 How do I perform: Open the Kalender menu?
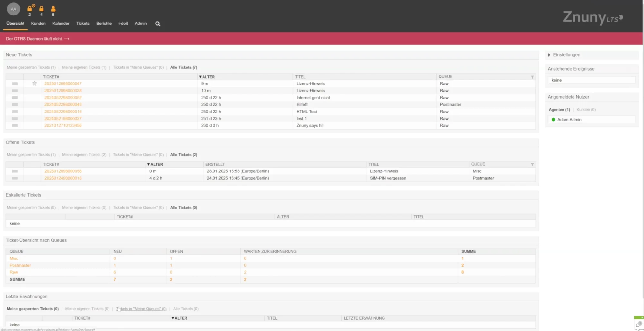pos(61,24)
